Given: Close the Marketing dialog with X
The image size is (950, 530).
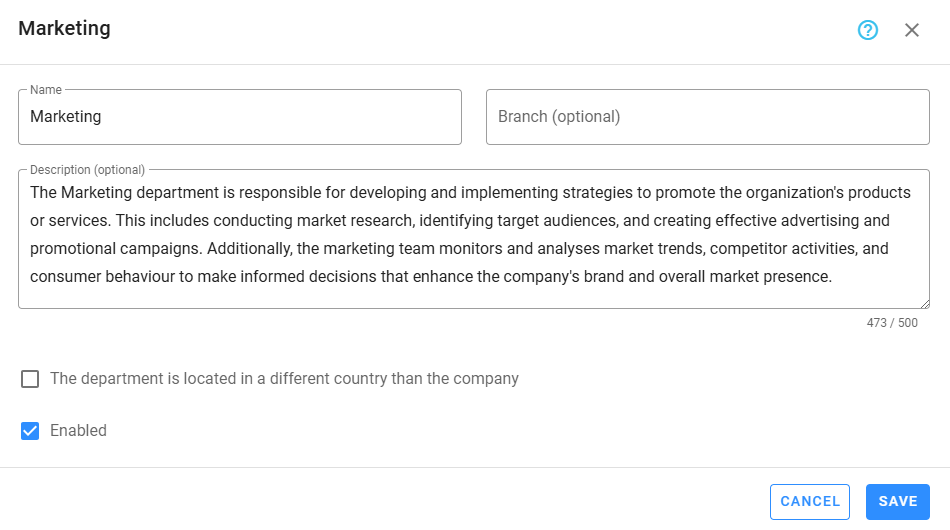Looking at the screenshot, I should click(x=912, y=30).
